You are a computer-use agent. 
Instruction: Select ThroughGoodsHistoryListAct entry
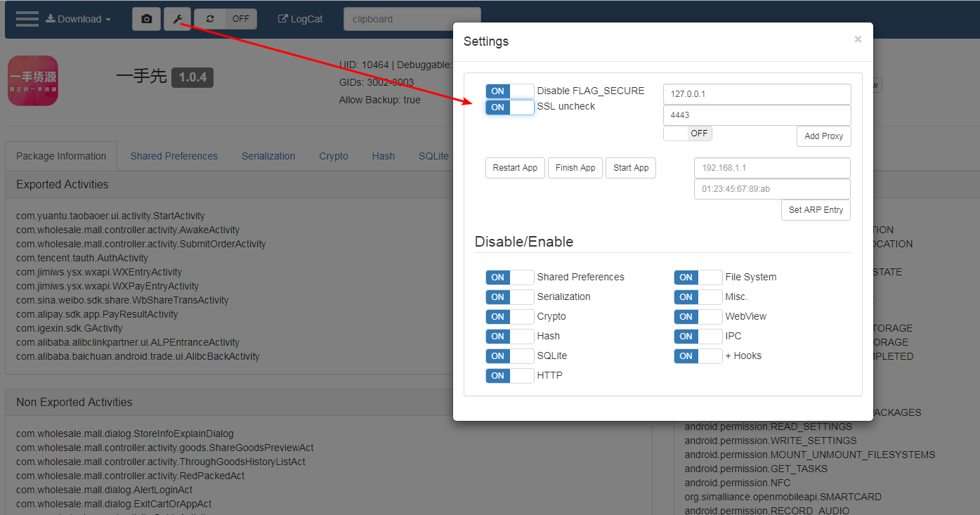161,462
